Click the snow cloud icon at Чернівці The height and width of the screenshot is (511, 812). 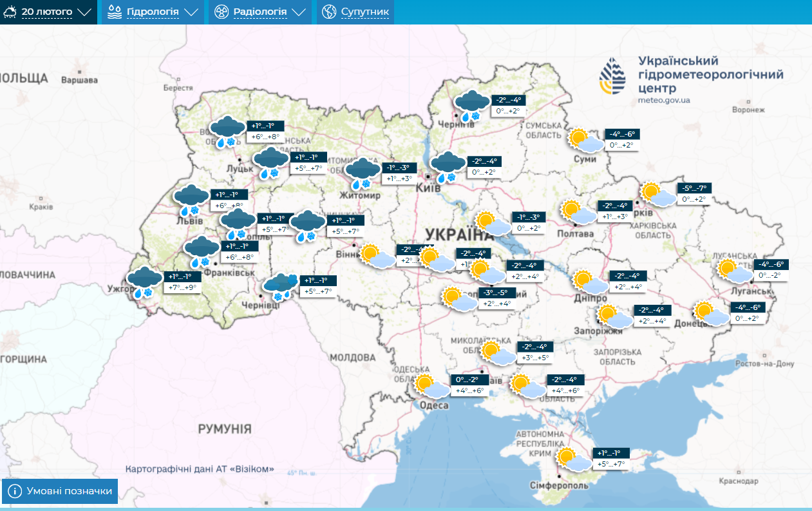(x=280, y=287)
